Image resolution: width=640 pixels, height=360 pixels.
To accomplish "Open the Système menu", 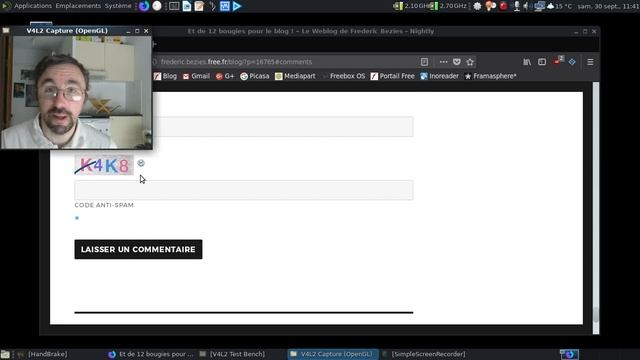I will (118, 6).
